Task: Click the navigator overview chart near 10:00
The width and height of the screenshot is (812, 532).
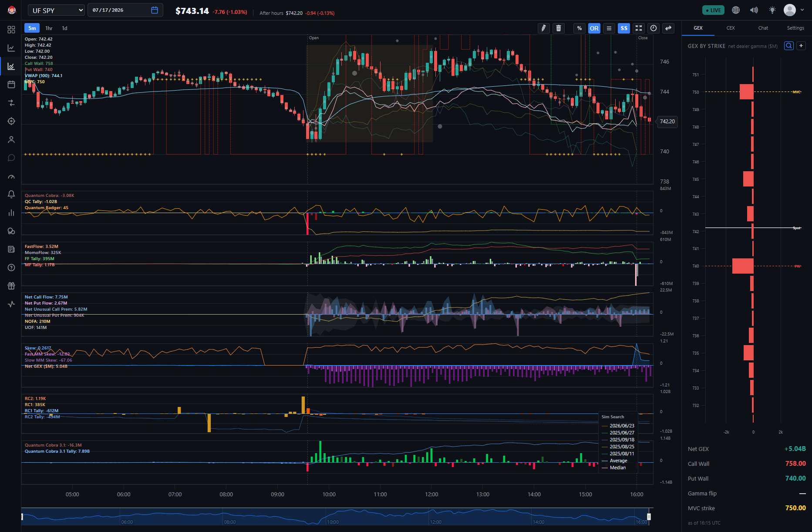Action: (333, 517)
